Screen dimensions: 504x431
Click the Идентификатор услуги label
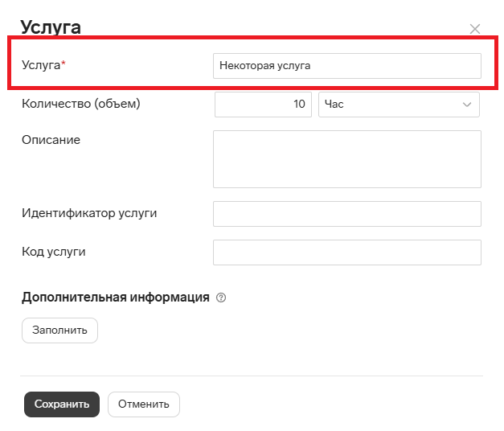89,213
